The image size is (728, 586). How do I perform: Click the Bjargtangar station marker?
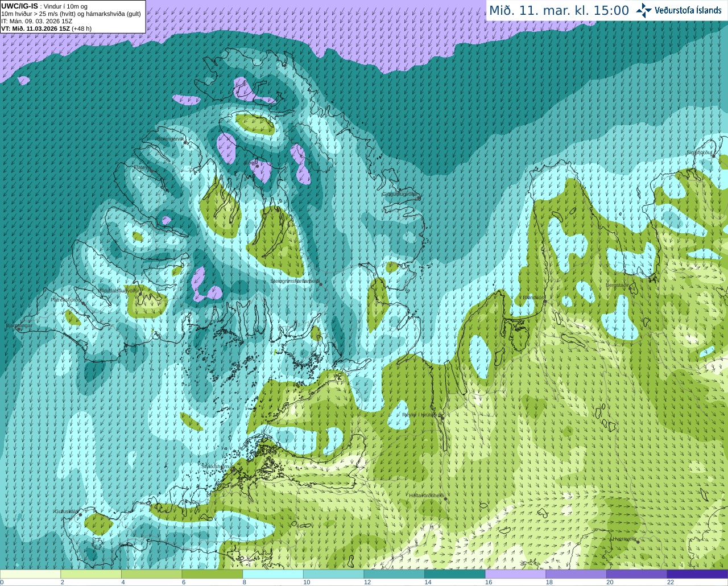tap(19, 329)
